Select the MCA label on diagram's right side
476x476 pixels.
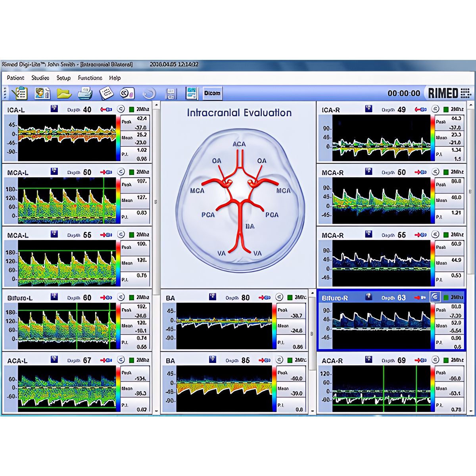pyautogui.click(x=283, y=191)
